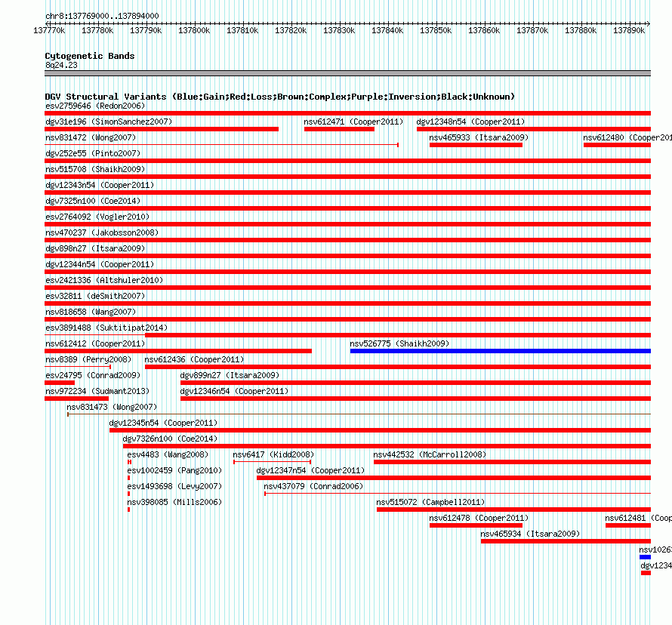Viewport: 672px width, 625px height.
Task: Click the 137850k ruler tick label
Action: pos(436,30)
